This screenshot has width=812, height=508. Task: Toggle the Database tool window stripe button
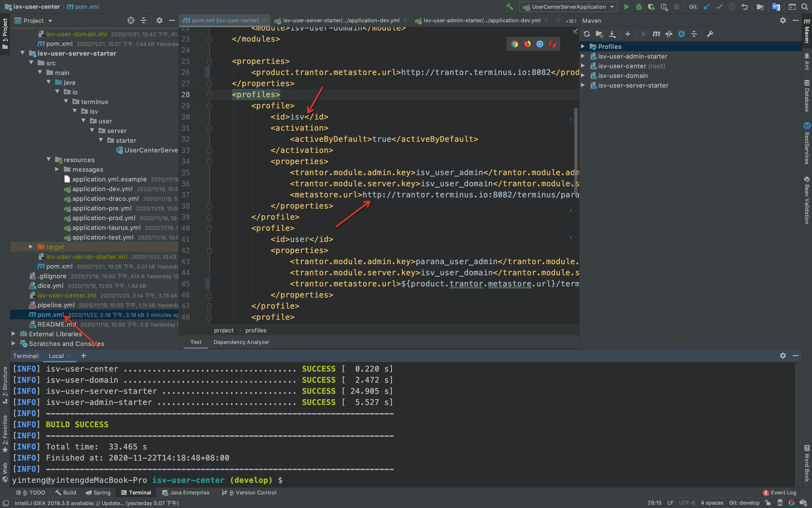pyautogui.click(x=807, y=96)
